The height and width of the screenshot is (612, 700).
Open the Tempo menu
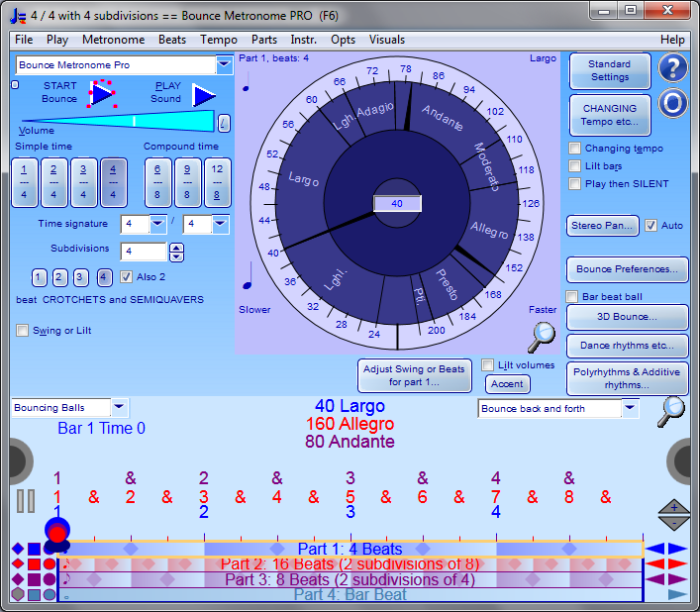click(x=219, y=40)
